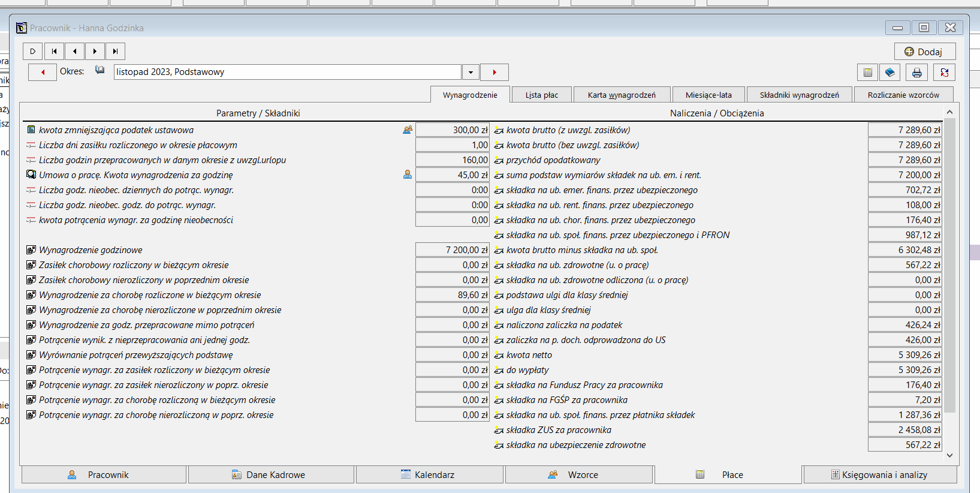Edit the 300,00 zł tax reduction field
Image resolution: width=980 pixels, height=493 pixels.
click(453, 130)
